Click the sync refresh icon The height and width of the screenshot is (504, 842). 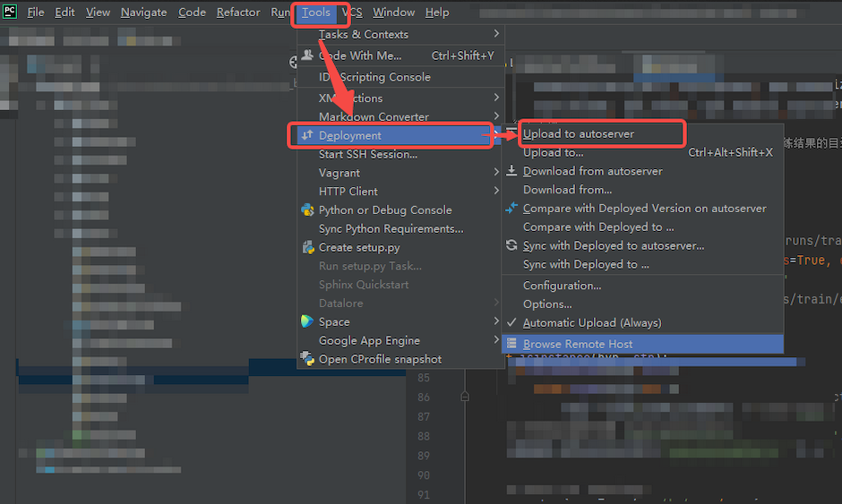point(511,245)
